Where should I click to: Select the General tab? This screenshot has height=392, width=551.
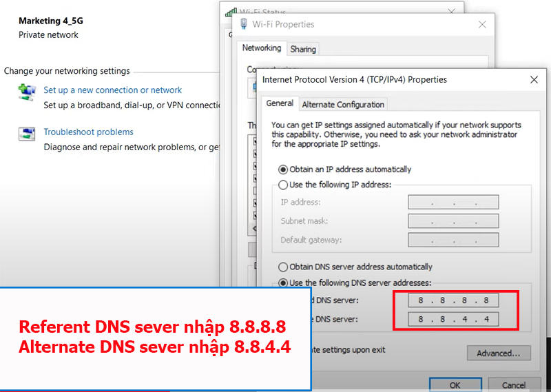point(280,103)
